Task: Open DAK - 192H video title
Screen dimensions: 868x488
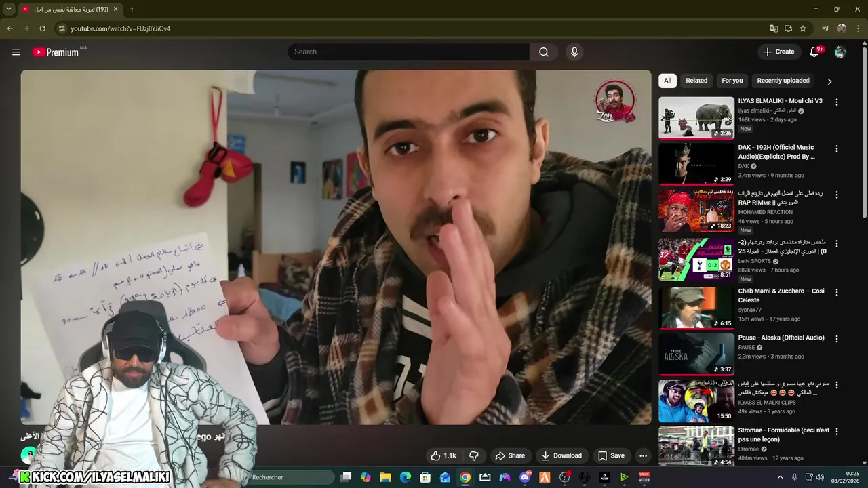Action: (x=776, y=152)
